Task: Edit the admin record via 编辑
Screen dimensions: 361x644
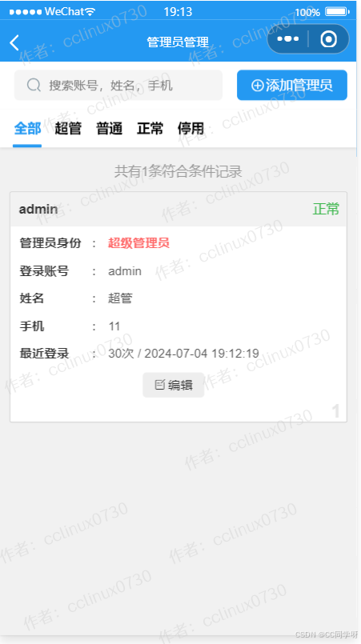Action: point(174,385)
